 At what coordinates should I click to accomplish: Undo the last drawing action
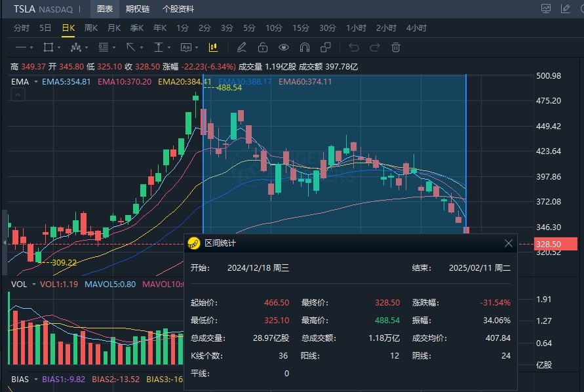pos(354,47)
